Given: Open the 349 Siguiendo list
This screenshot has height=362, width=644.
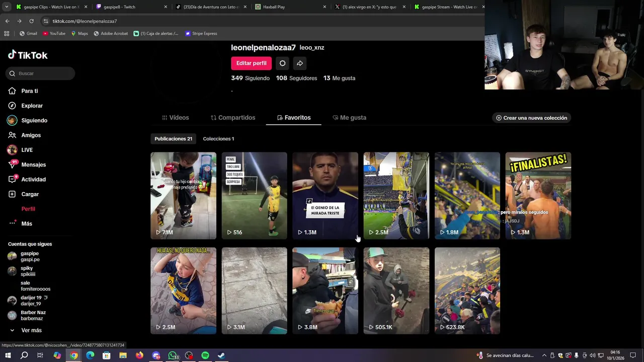Looking at the screenshot, I should [x=250, y=78].
